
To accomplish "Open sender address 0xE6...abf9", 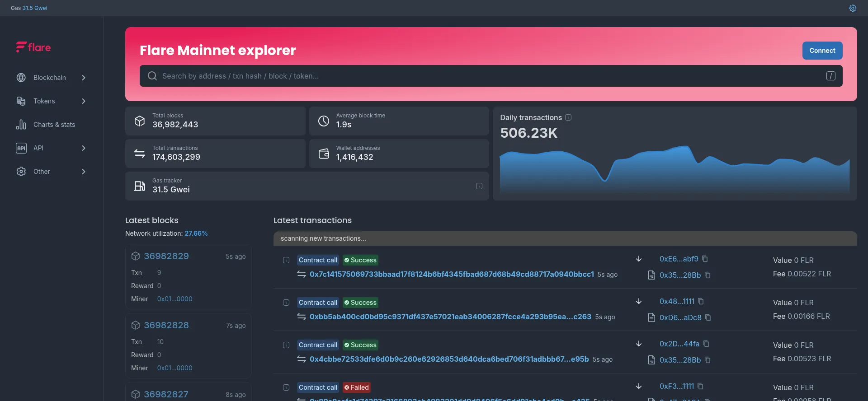I will (679, 259).
